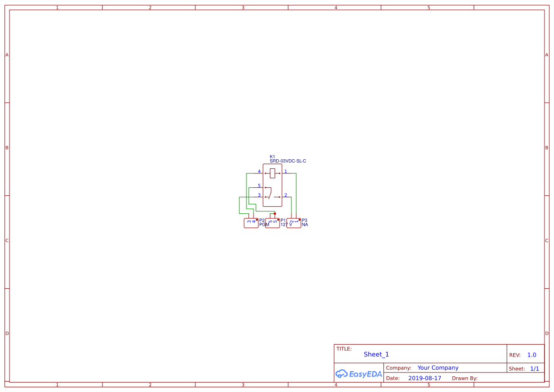Select the relay K1 coil symbol

(272, 173)
